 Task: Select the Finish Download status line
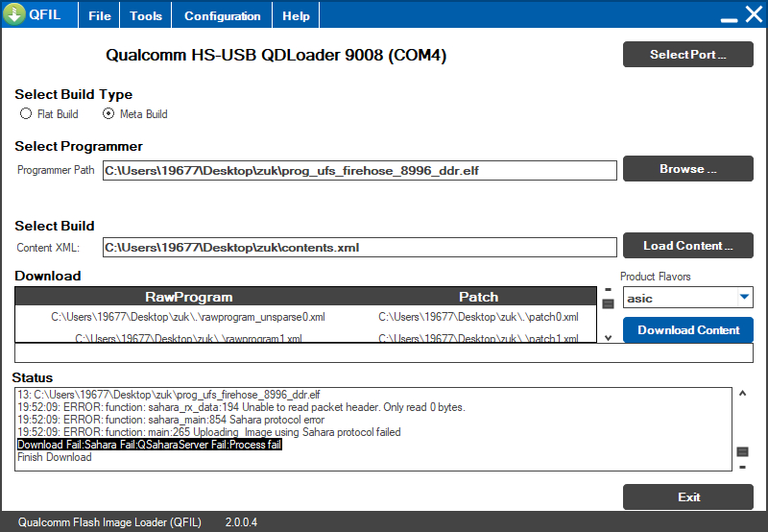(55, 457)
